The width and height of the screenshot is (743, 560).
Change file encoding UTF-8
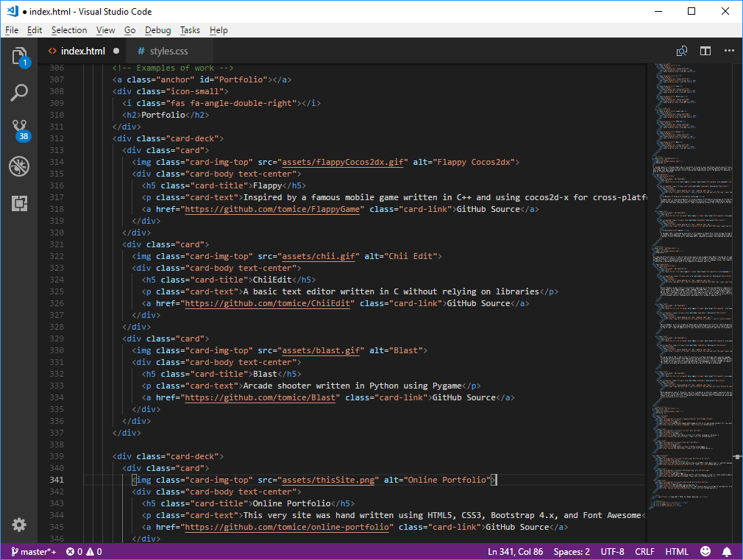coord(612,551)
